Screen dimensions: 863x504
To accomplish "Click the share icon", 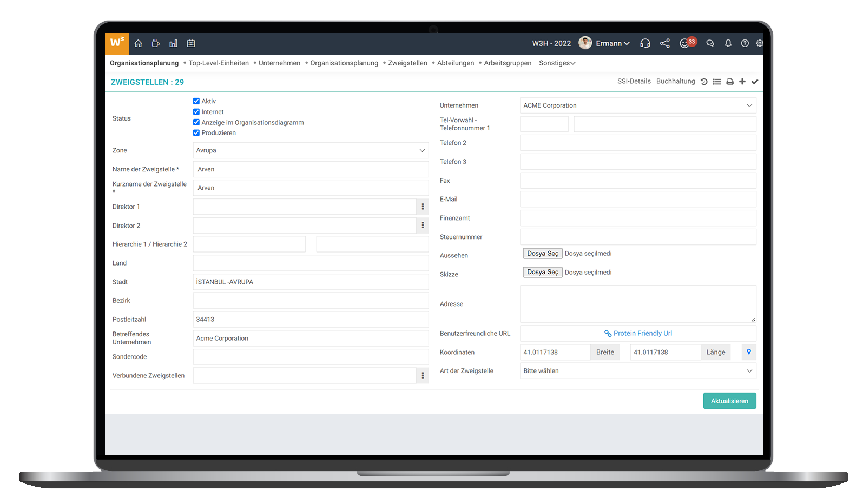I will pyautogui.click(x=665, y=43).
